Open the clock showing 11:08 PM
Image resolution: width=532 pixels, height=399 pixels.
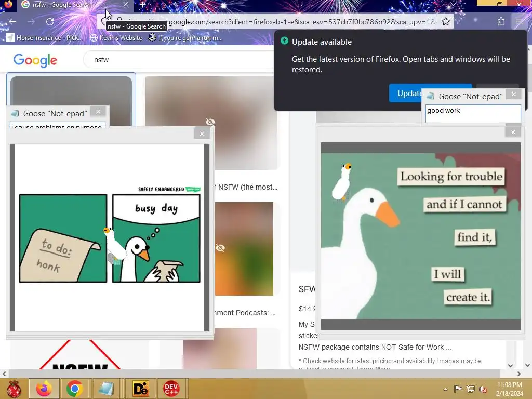coord(510,389)
